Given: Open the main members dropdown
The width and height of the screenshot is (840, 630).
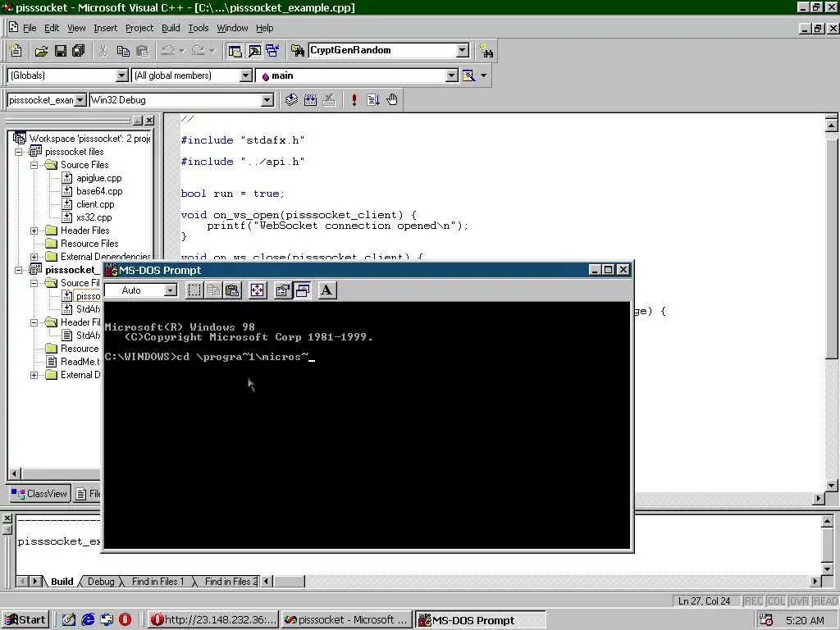Looking at the screenshot, I should [x=452, y=75].
